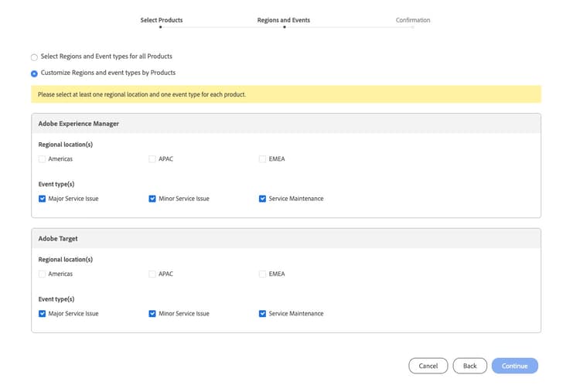Check Americas under Adobe Experience Manager
Image resolution: width=580 pixels, height=392 pixels.
(42, 159)
